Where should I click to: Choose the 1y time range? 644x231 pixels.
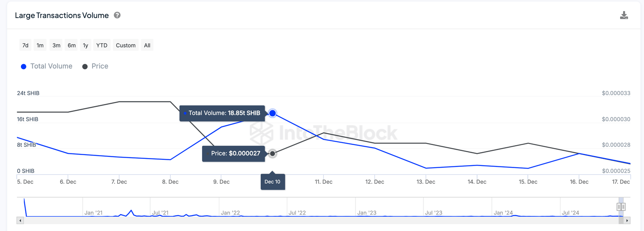(x=86, y=45)
